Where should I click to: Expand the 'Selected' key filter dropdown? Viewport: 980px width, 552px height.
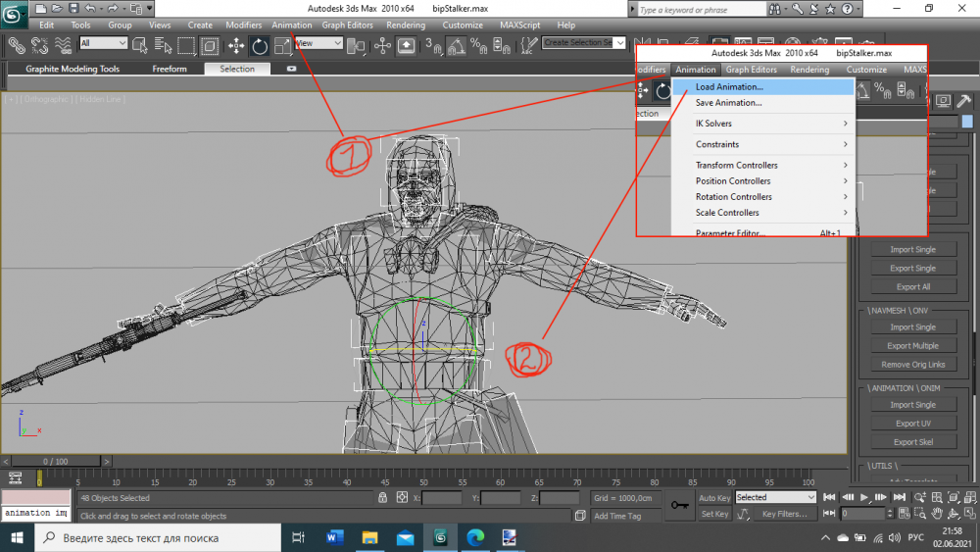[x=775, y=497]
